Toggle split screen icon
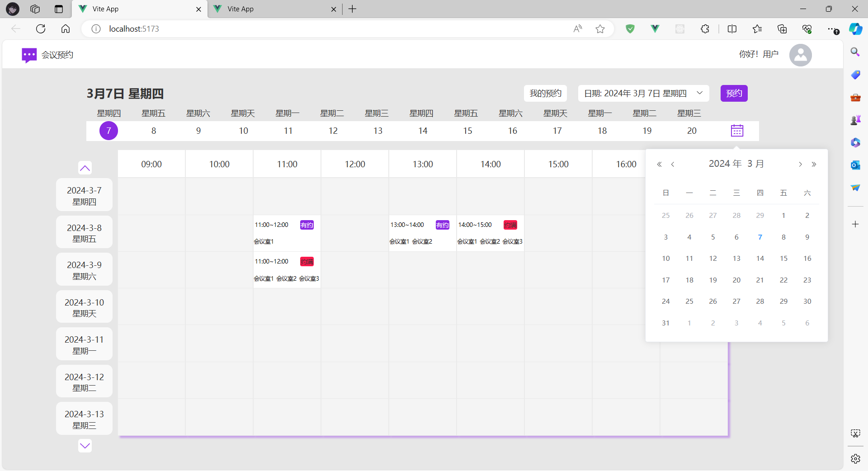Screen dimensions: 868x471 click(732, 29)
